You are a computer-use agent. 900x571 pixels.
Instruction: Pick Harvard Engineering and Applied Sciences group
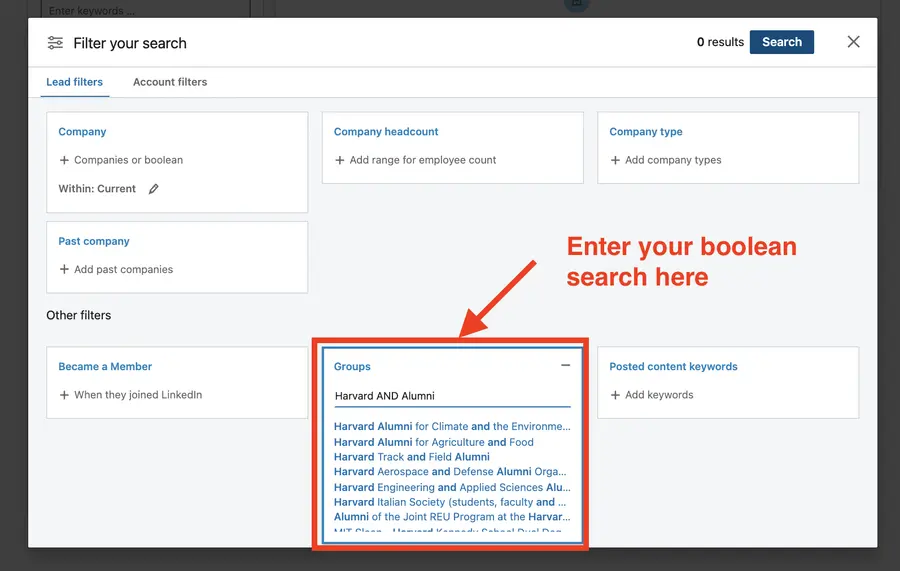pos(452,487)
